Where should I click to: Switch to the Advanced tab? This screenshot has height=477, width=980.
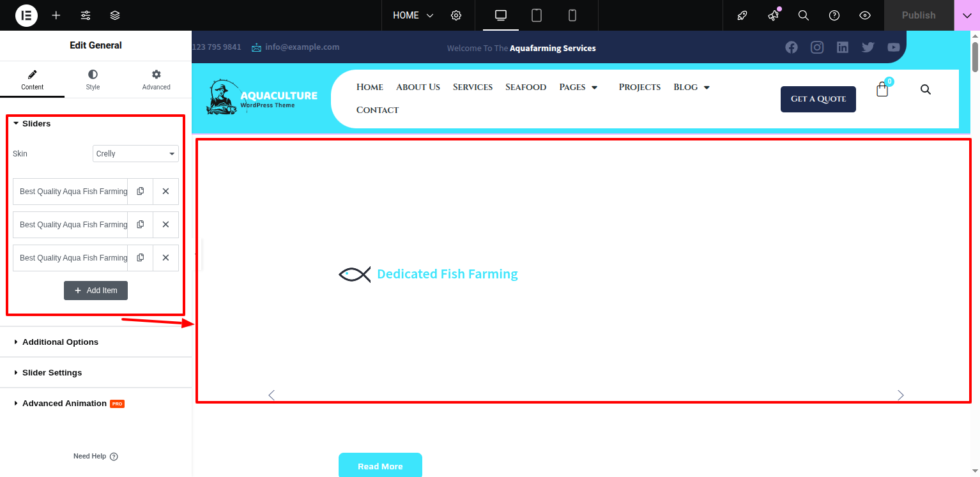coord(157,80)
